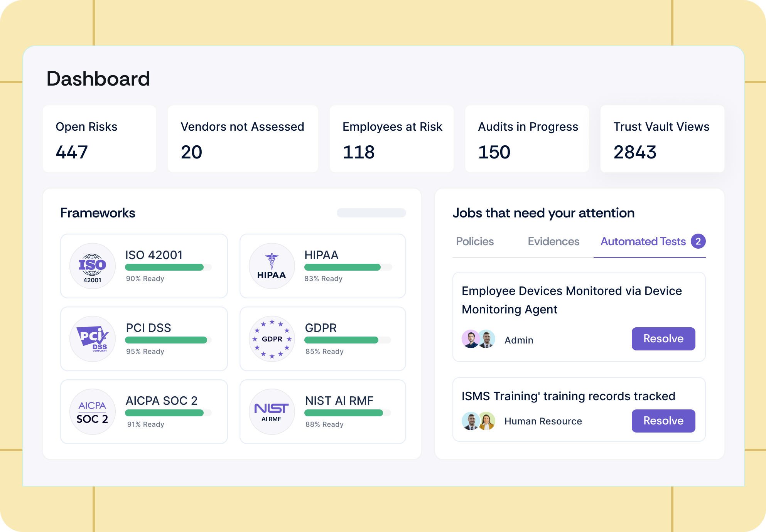Click the AICPA SOC 2 logo
766x532 pixels.
pyautogui.click(x=93, y=412)
